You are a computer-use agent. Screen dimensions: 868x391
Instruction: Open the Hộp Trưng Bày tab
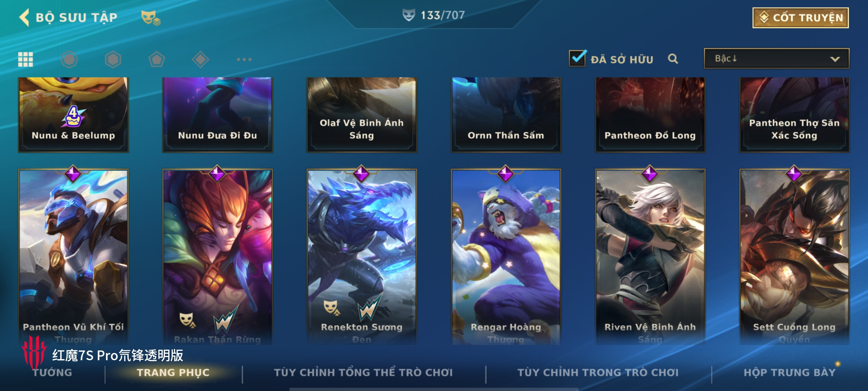pos(790,373)
